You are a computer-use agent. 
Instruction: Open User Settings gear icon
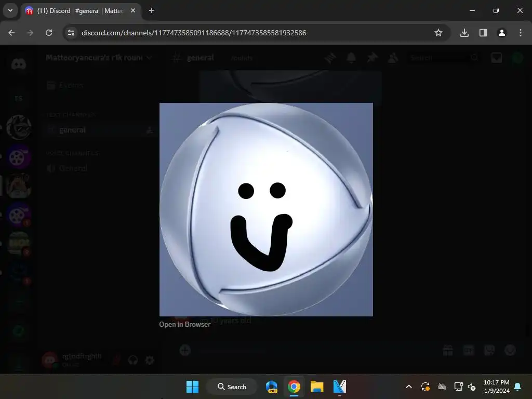[150, 360]
